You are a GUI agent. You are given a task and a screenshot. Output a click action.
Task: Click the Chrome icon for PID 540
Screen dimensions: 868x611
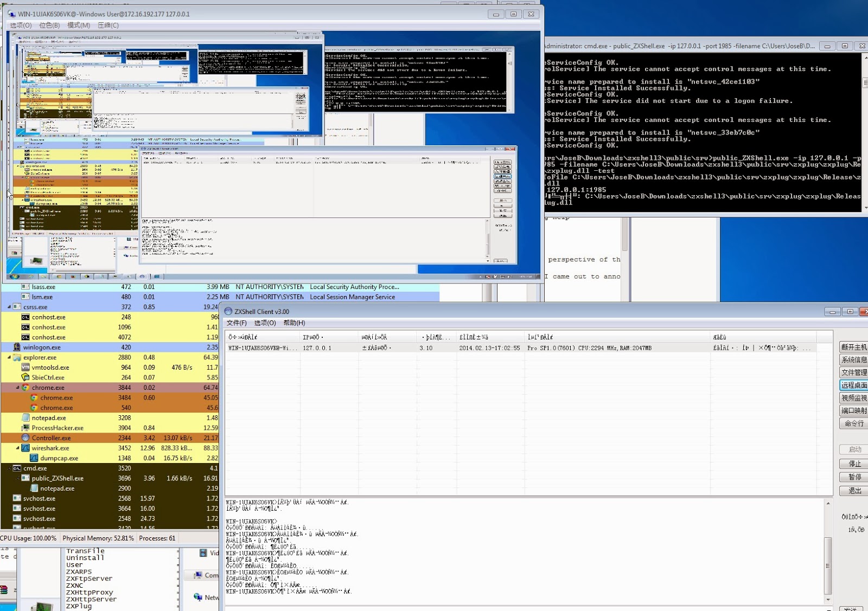(34, 408)
